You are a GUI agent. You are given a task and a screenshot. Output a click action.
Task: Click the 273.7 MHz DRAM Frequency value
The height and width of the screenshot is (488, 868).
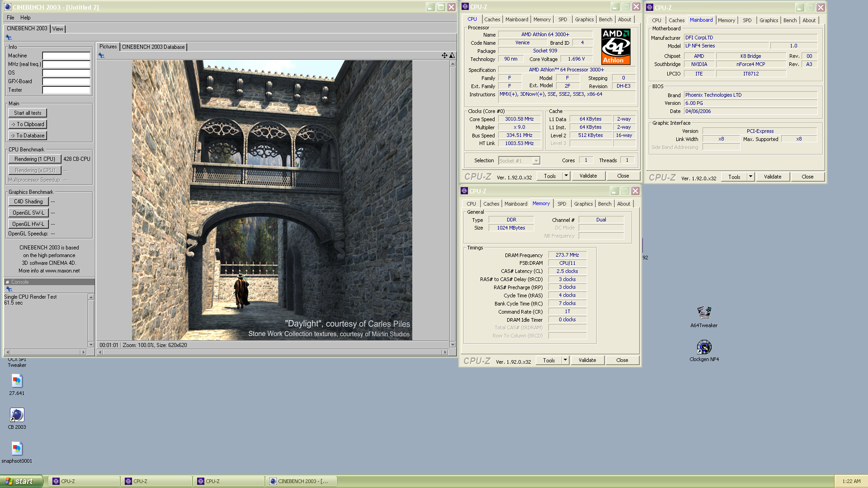[x=567, y=255]
